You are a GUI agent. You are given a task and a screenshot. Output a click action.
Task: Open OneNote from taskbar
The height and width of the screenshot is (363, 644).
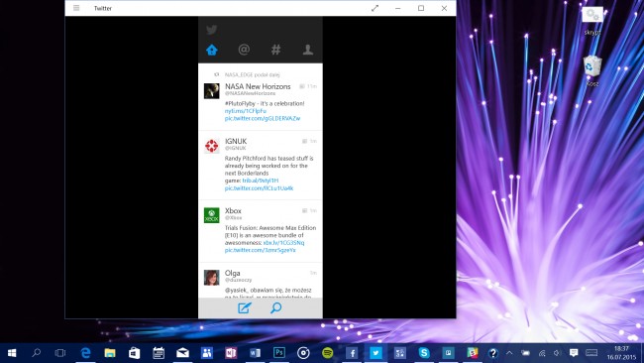(x=231, y=353)
